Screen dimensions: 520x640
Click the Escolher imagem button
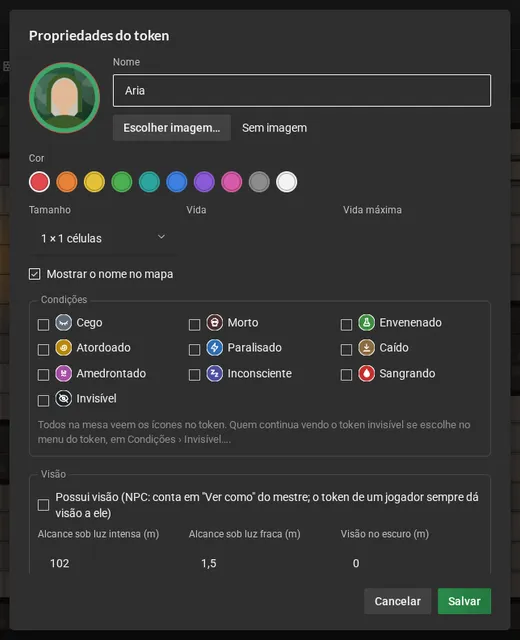tap(172, 128)
